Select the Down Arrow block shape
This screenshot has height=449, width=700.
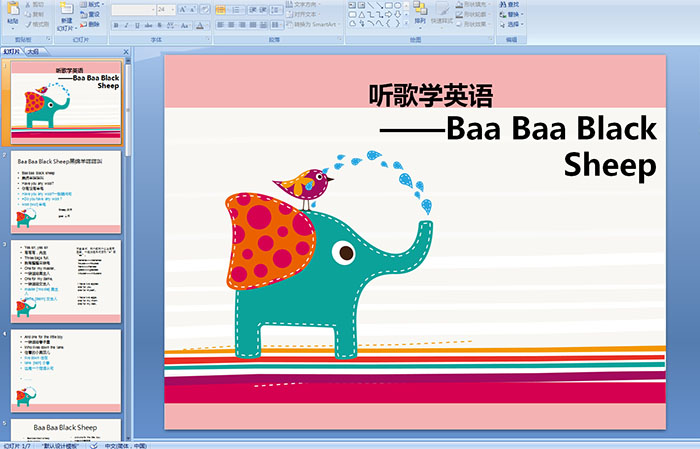[x=397, y=15]
